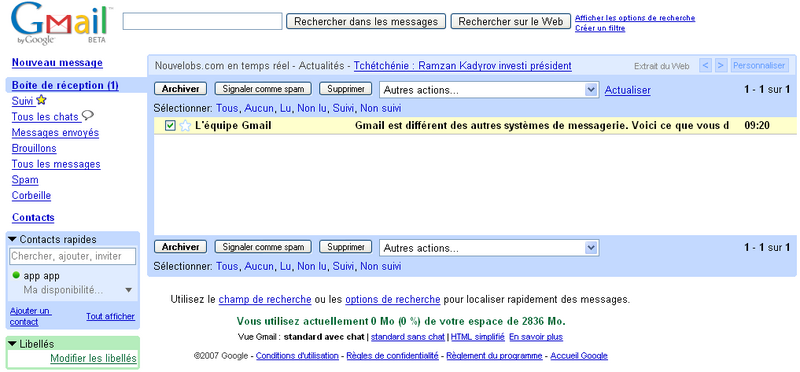Click the chat bubble icon beside Tous les chats
The height and width of the screenshot is (372, 800).
88,116
